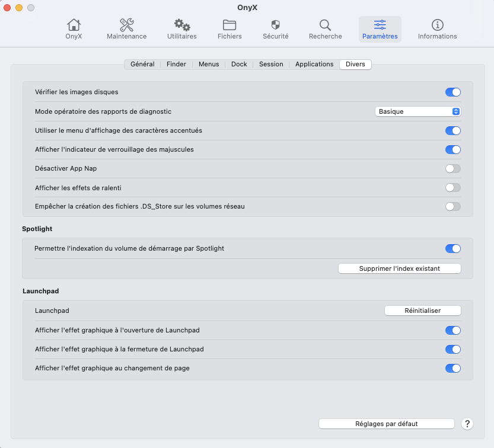The image size is (494, 448).
Task: Click the help question mark button
Action: (467, 424)
